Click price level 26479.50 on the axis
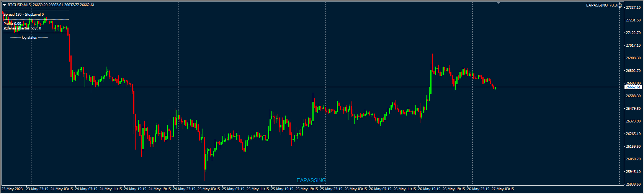Image resolution: width=644 pixels, height=194 pixels. pyautogui.click(x=633, y=109)
